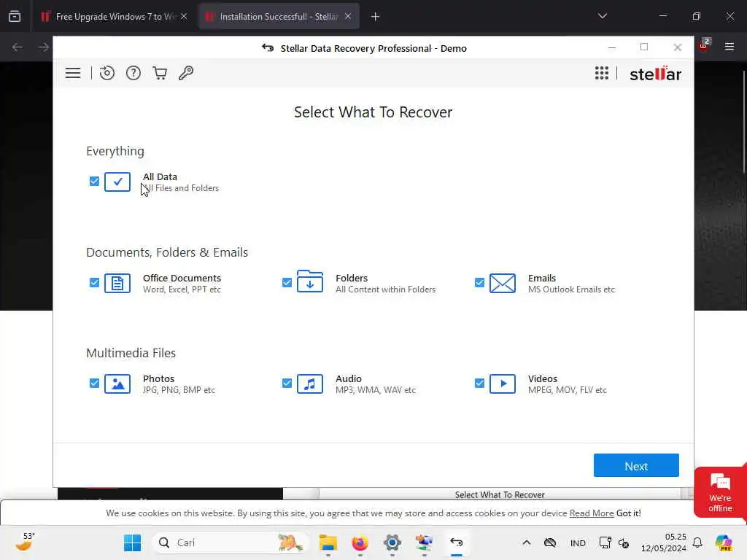Click the Stellar logo

pos(656,74)
